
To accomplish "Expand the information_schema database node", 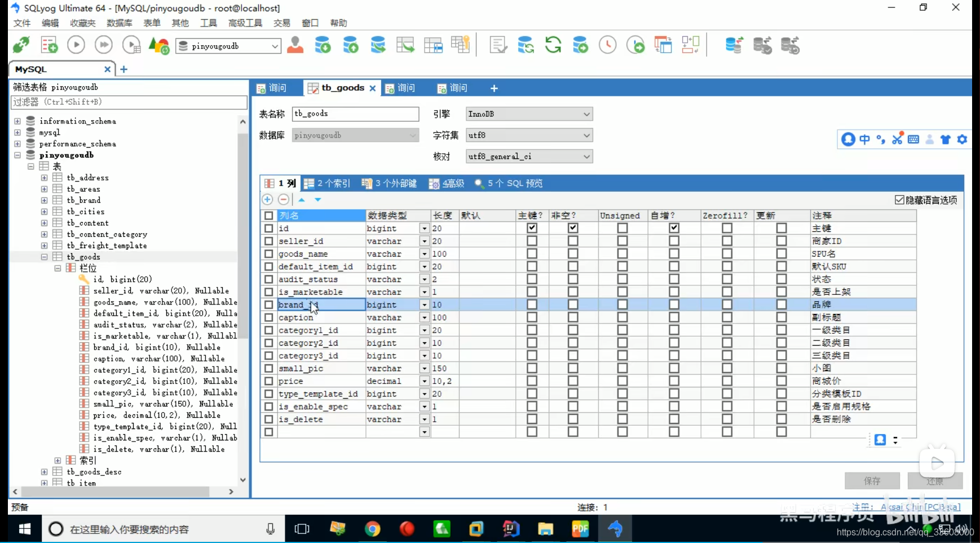I will (17, 121).
